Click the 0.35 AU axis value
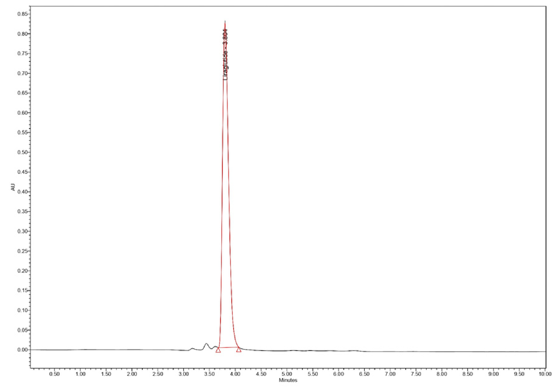The image size is (556, 392). [22, 212]
